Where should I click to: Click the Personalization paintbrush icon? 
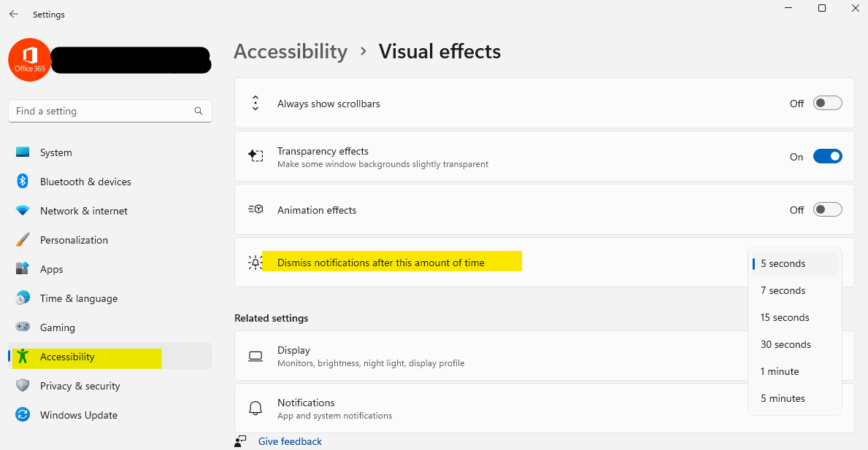[x=23, y=240]
